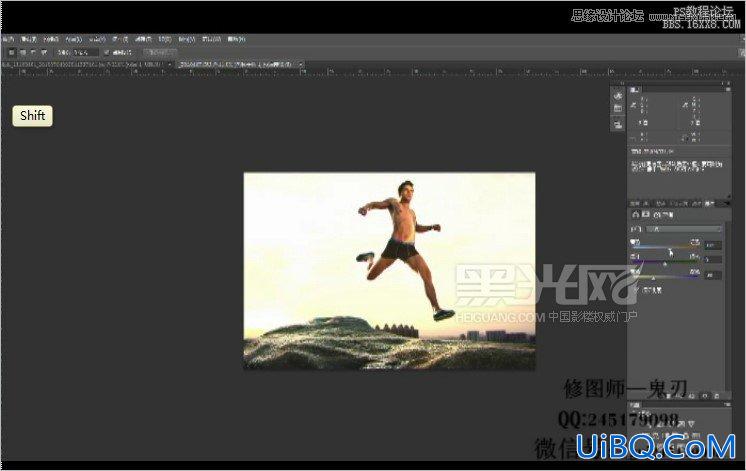Click the Cyan-Red value field

click(713, 245)
